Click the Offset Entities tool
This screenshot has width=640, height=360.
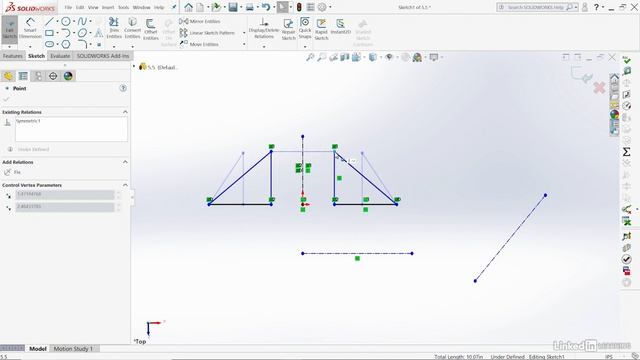tap(151, 29)
